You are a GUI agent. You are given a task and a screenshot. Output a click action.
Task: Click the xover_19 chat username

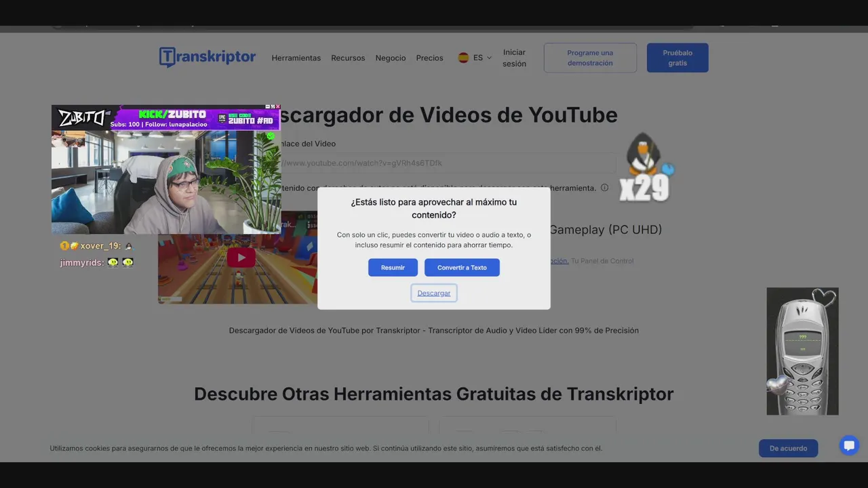click(100, 246)
